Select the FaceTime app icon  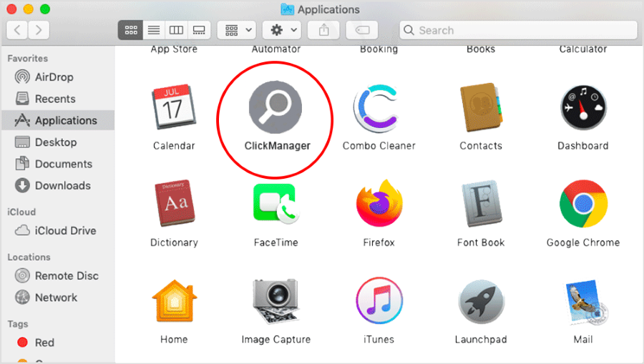coord(275,204)
